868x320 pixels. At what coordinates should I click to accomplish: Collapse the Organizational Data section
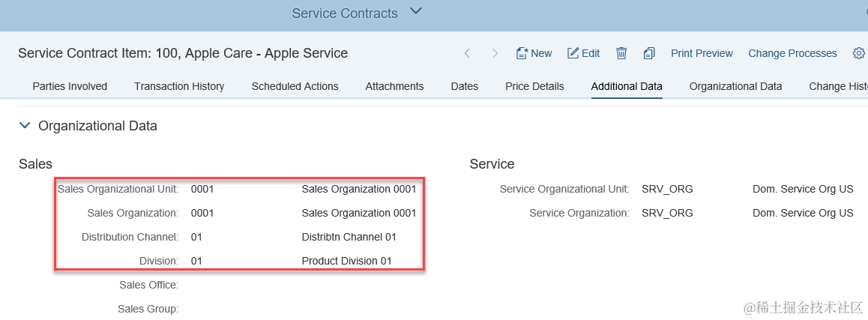click(x=24, y=126)
